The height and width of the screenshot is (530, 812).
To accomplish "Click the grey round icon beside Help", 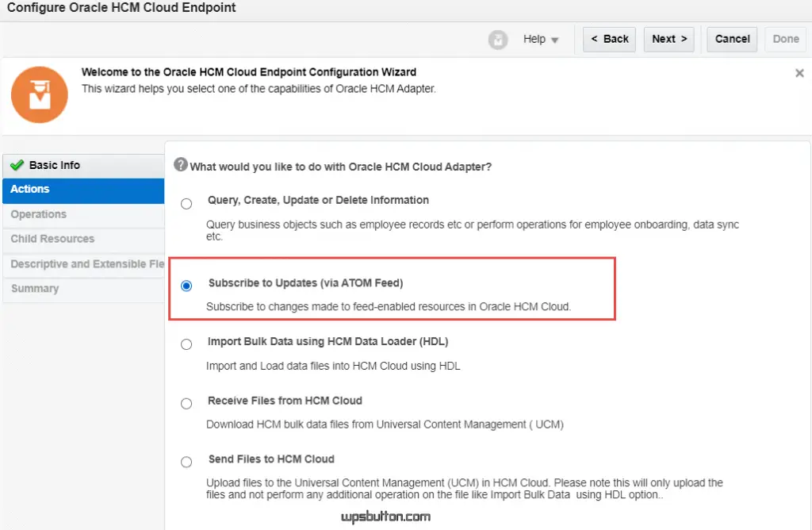I will pos(498,40).
